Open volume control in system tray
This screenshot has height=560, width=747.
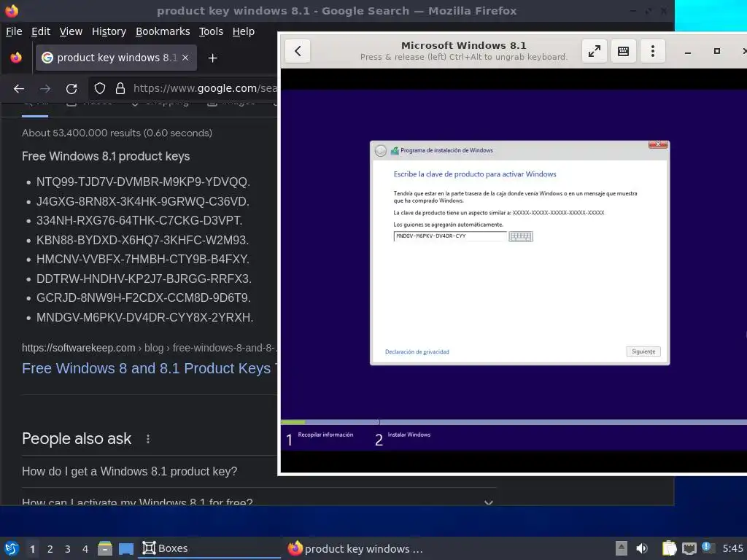tap(642, 548)
